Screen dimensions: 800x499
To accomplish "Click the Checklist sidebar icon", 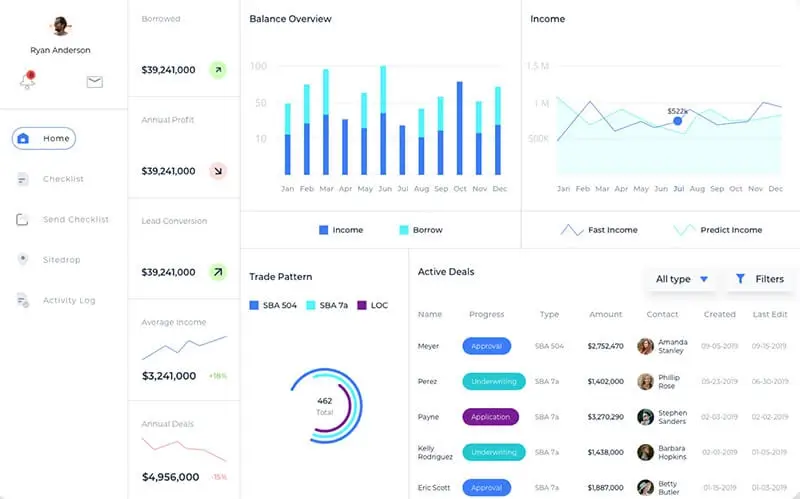I will [23, 179].
